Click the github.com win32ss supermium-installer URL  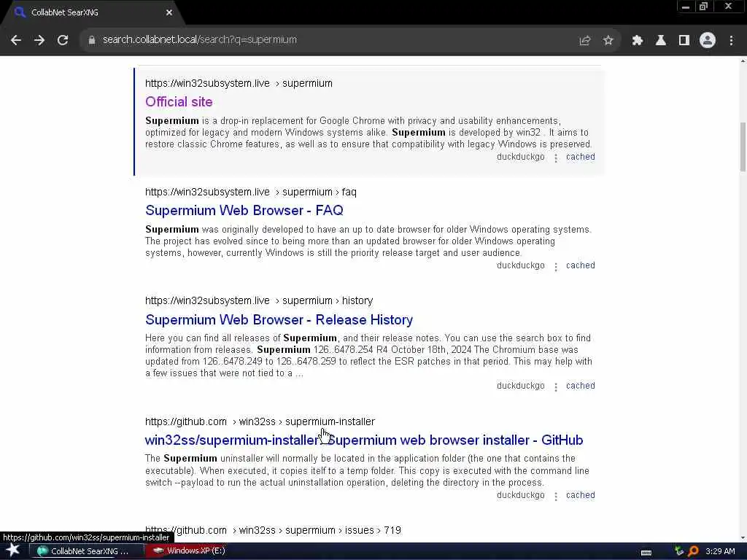(x=260, y=421)
